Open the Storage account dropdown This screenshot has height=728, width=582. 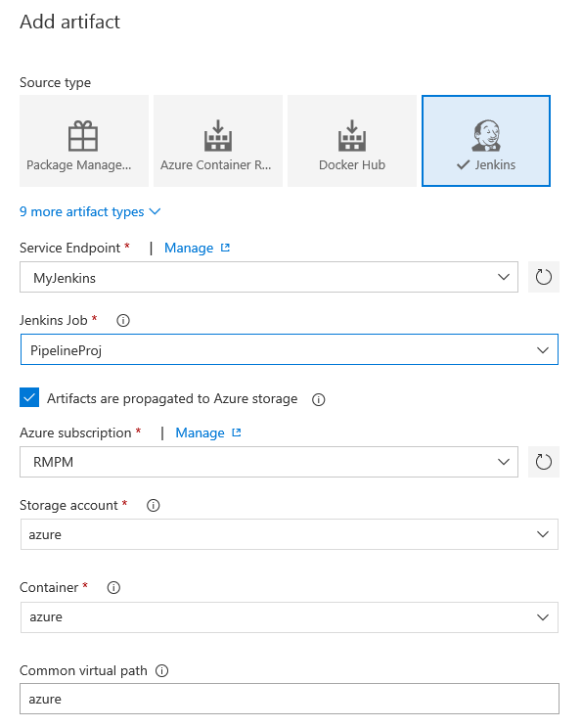(x=290, y=534)
